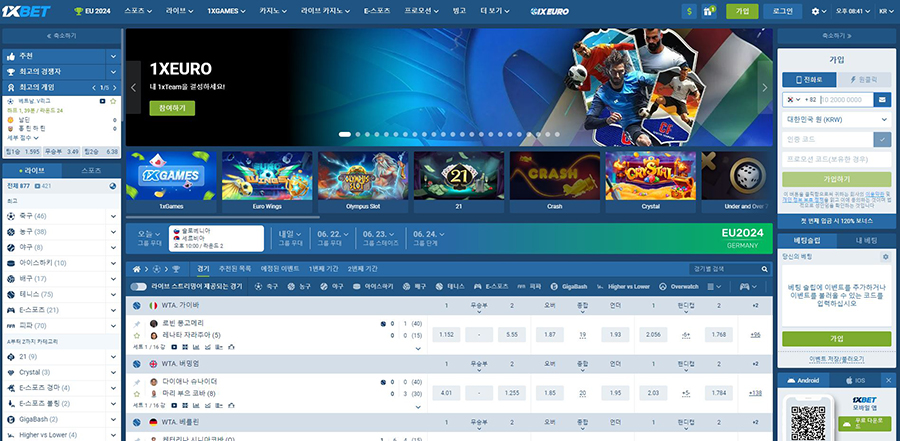Switch to the iOS app tab
The image size is (900, 441).
[x=855, y=380]
